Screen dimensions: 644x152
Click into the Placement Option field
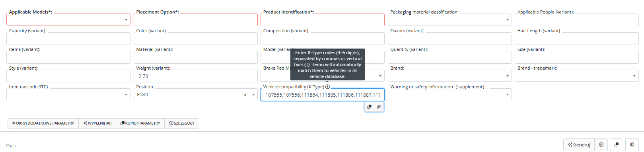click(196, 20)
